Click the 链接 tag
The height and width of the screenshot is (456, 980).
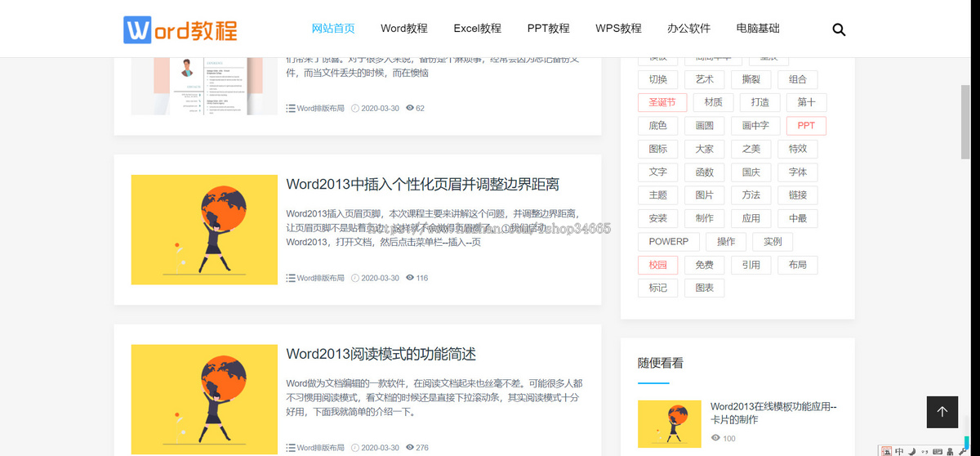[x=798, y=195]
